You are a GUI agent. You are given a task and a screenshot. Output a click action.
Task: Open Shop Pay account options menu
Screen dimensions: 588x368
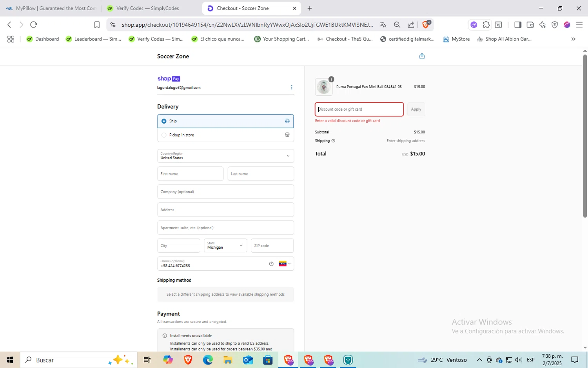click(x=292, y=87)
